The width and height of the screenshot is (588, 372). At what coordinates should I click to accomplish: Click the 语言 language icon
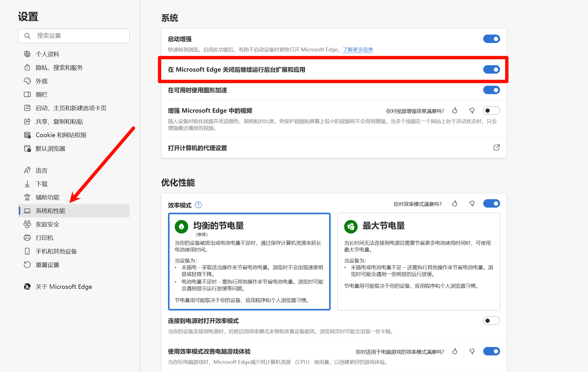pos(27,170)
